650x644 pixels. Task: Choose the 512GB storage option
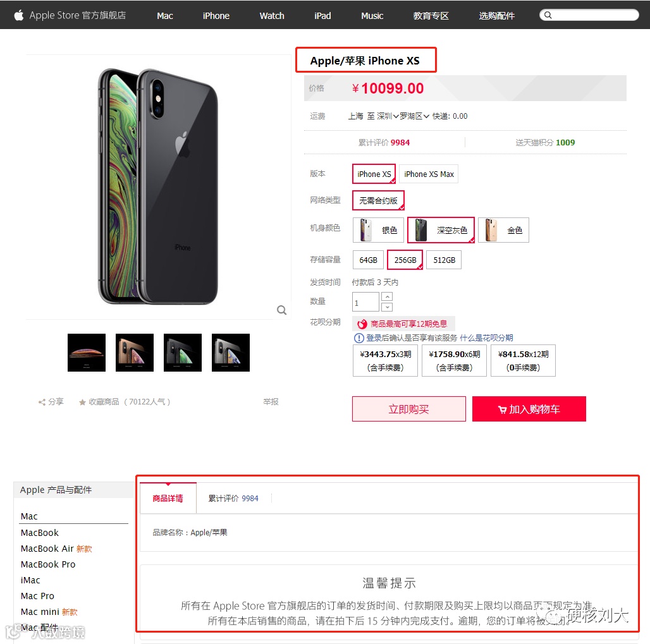click(444, 260)
